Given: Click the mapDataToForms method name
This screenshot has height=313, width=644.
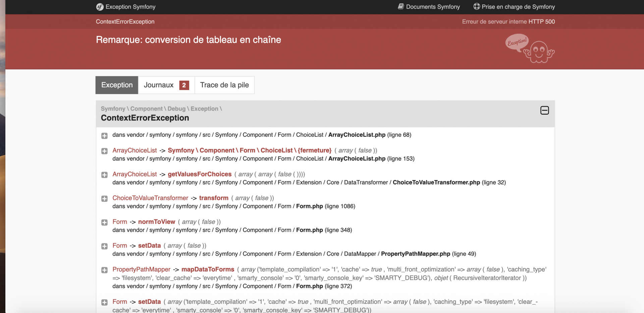Looking at the screenshot, I should [208, 269].
